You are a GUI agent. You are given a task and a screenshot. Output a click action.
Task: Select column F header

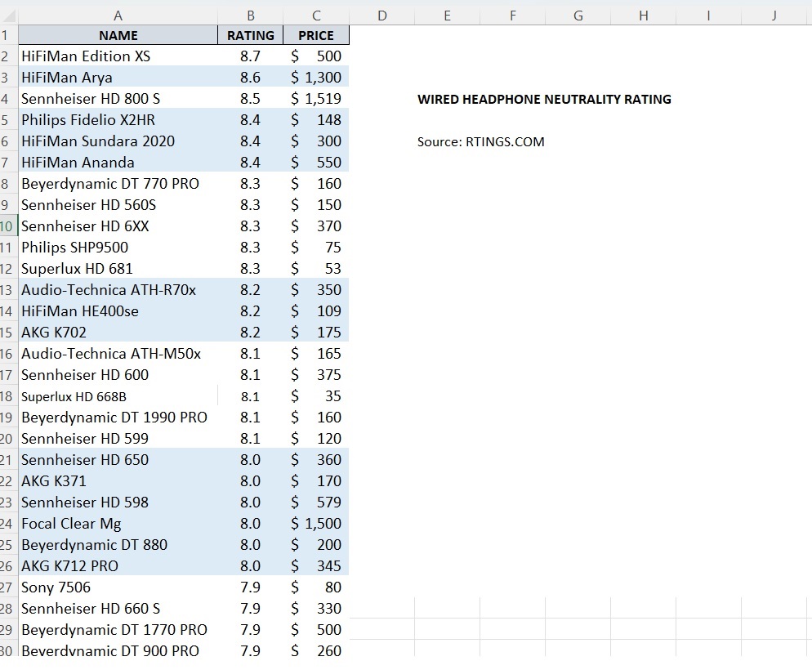513,16
